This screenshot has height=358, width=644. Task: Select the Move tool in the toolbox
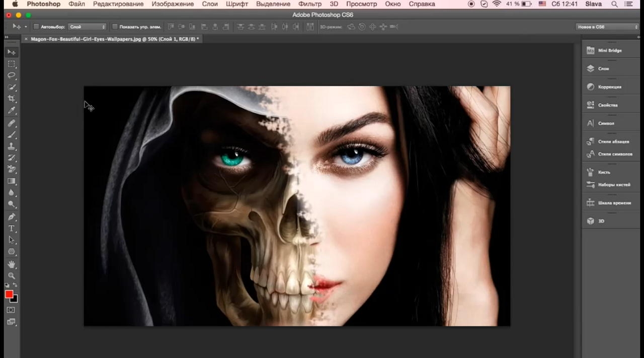[11, 52]
